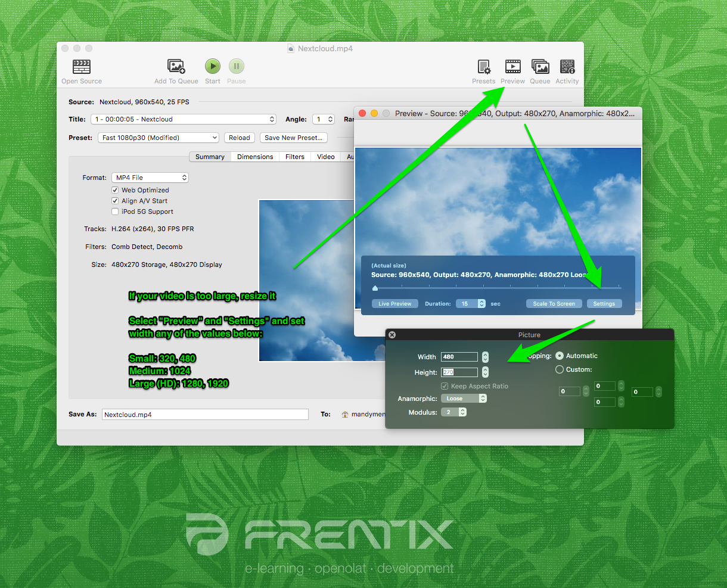
Task: Open the Preset dropdown Fast 1080p30
Action: [159, 138]
